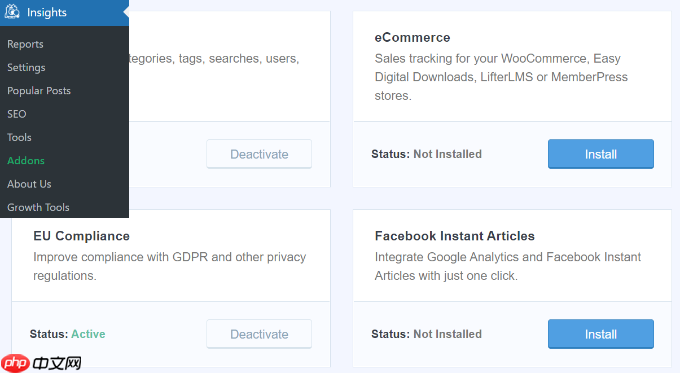Open the Insights menu header
The height and width of the screenshot is (373, 680).
coord(64,13)
